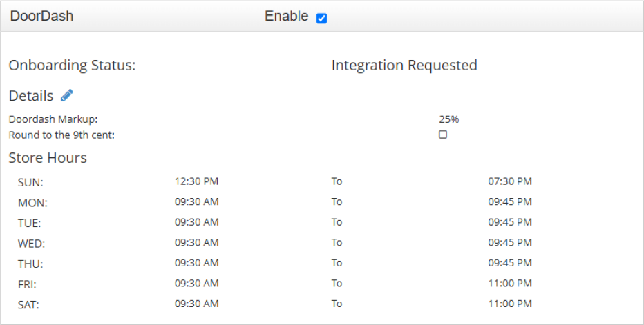
Task: Select the Integration Requested status text
Action: (x=404, y=66)
